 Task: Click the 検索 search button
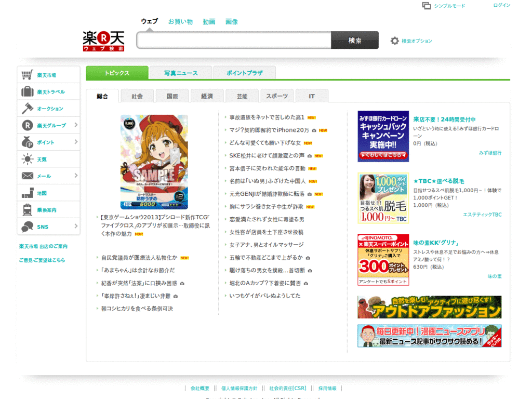click(355, 41)
